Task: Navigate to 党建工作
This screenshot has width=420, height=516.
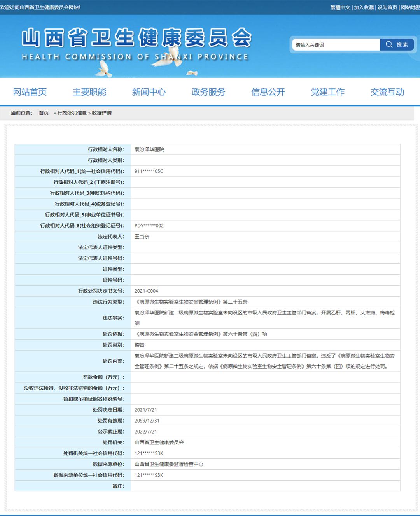Action: coord(327,92)
